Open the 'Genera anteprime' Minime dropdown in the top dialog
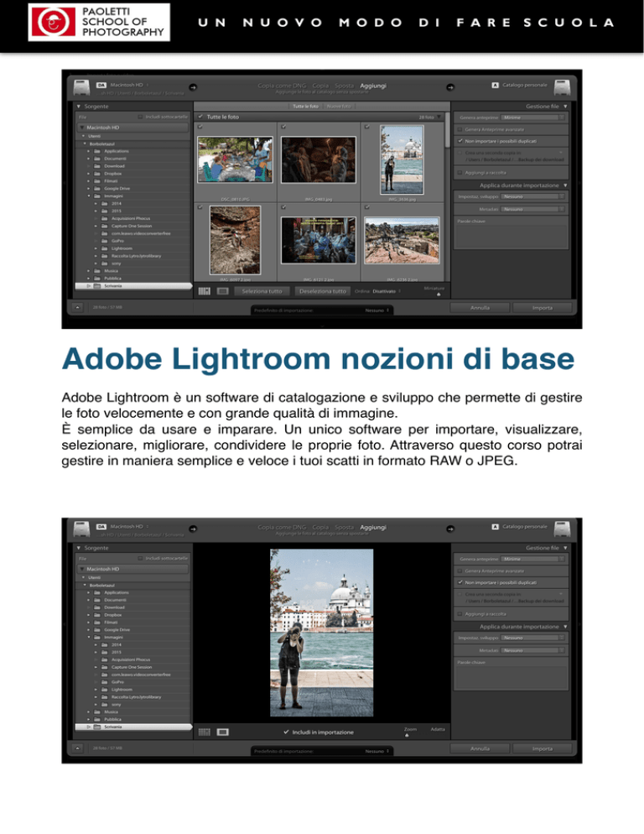 [x=532, y=117]
